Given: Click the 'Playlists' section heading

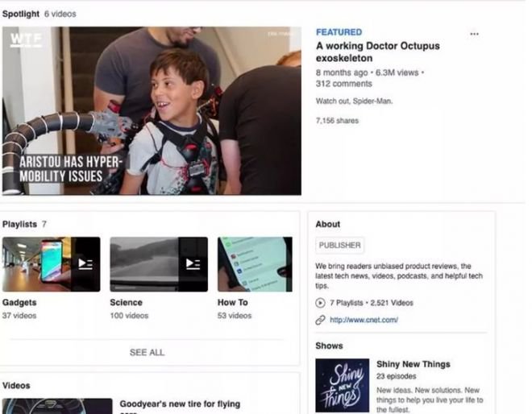Looking at the screenshot, I should pos(19,224).
